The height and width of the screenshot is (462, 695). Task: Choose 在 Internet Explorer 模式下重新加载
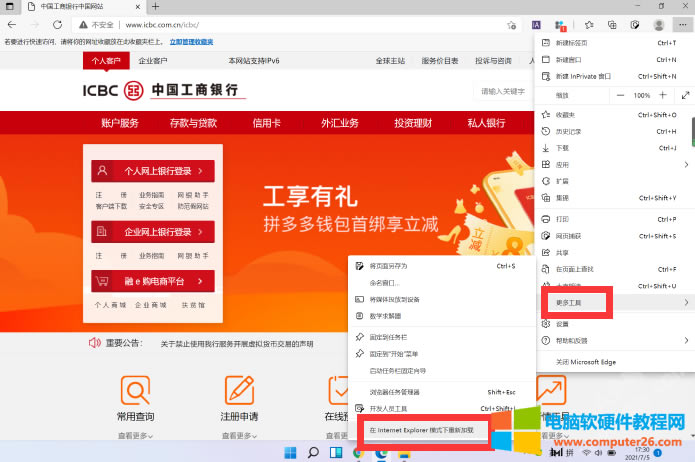click(x=424, y=431)
